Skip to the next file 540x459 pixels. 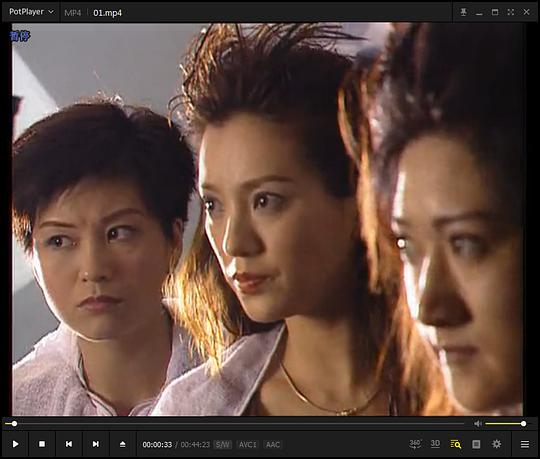pyautogui.click(x=95, y=444)
